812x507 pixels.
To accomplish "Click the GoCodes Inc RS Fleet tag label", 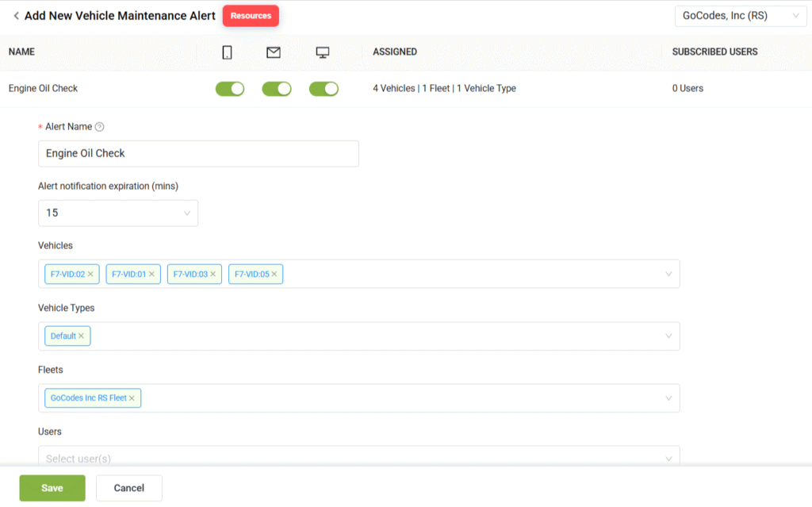I will coord(89,398).
